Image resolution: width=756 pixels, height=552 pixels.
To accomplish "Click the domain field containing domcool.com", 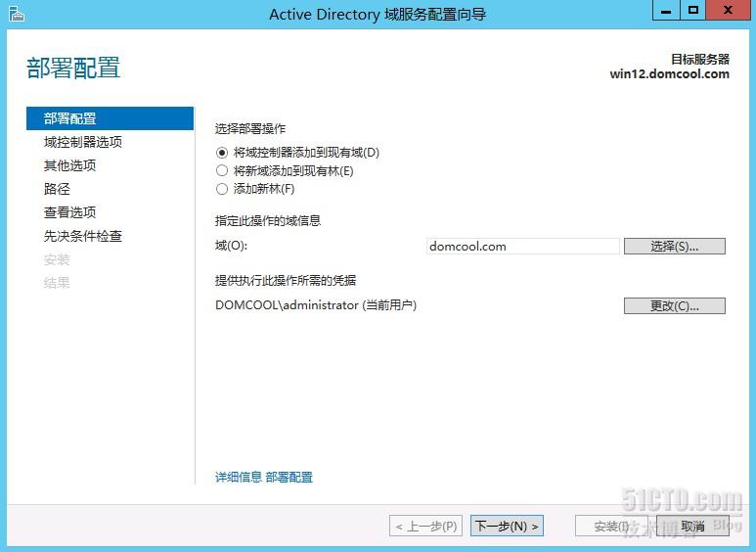I will [x=523, y=246].
